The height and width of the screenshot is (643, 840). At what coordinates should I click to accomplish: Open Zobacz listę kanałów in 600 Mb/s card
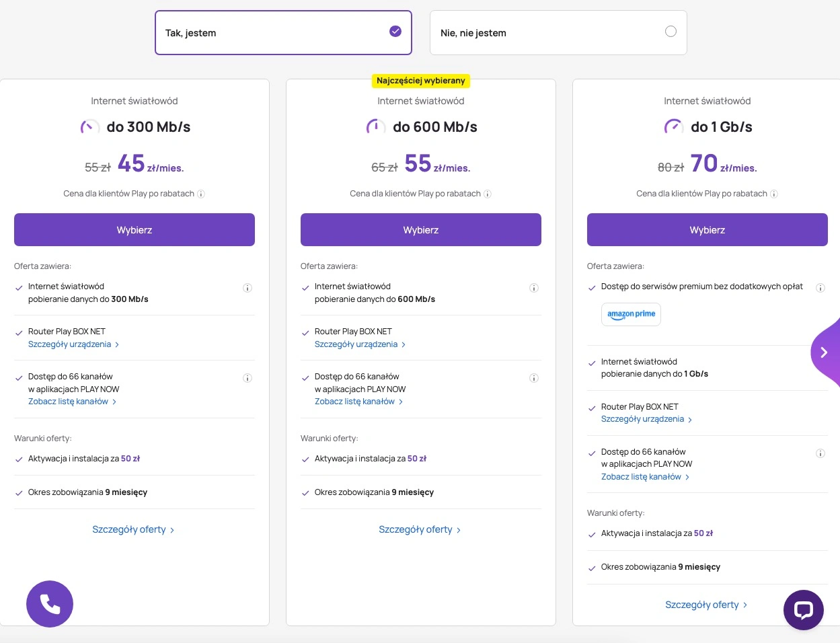(359, 402)
